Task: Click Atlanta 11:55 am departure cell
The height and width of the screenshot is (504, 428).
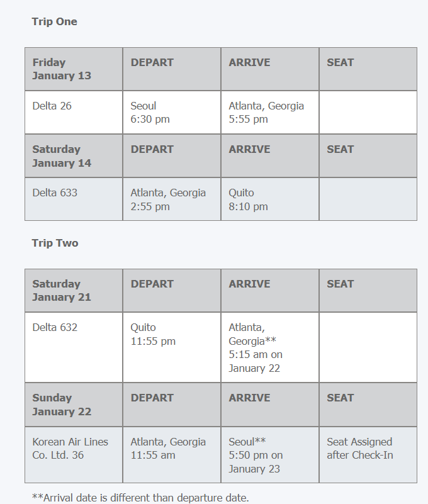Action: 168,448
